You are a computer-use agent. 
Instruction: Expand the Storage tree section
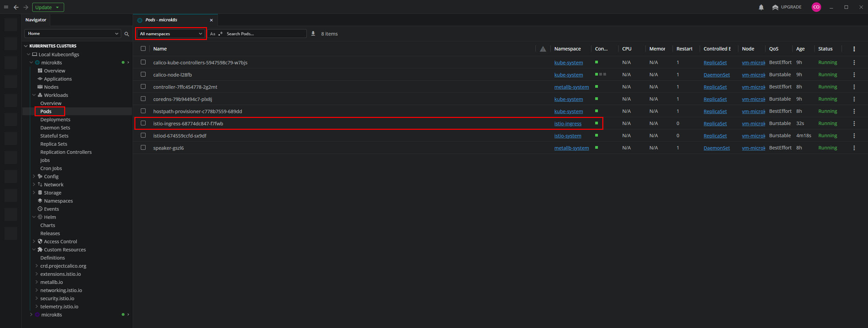click(x=34, y=193)
